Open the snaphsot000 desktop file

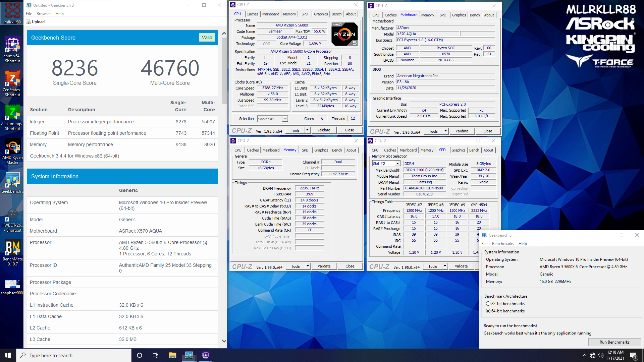click(12, 287)
